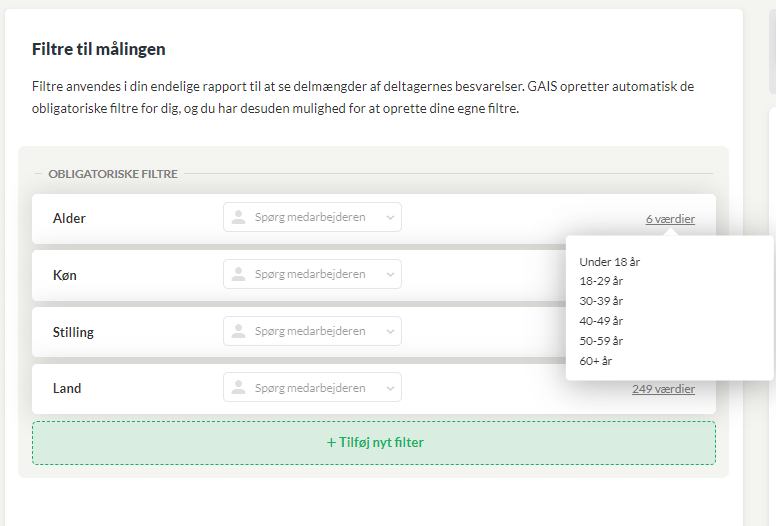The image size is (776, 526).
Task: Select '30-39 år' in the values popup
Action: [x=601, y=301]
